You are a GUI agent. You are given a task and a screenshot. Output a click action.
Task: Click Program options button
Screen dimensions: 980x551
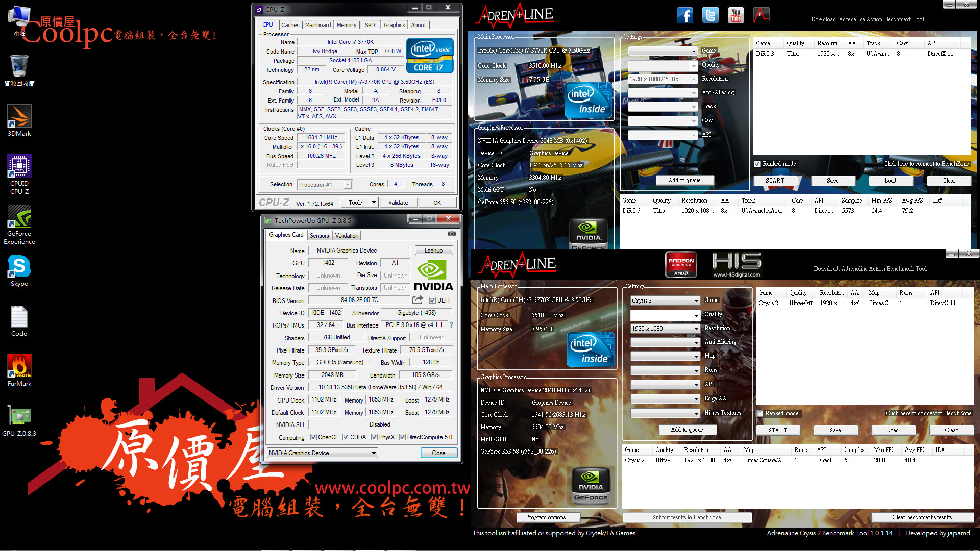pos(548,517)
